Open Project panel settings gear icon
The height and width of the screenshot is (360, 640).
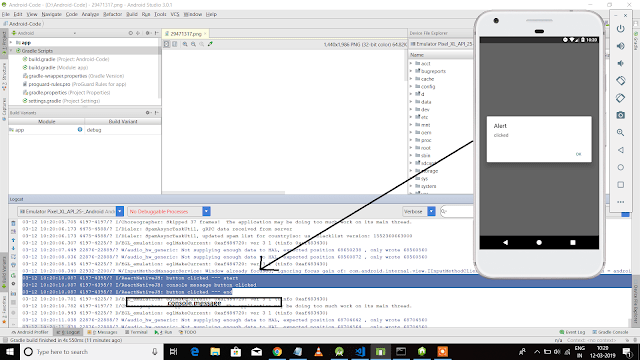148,33
